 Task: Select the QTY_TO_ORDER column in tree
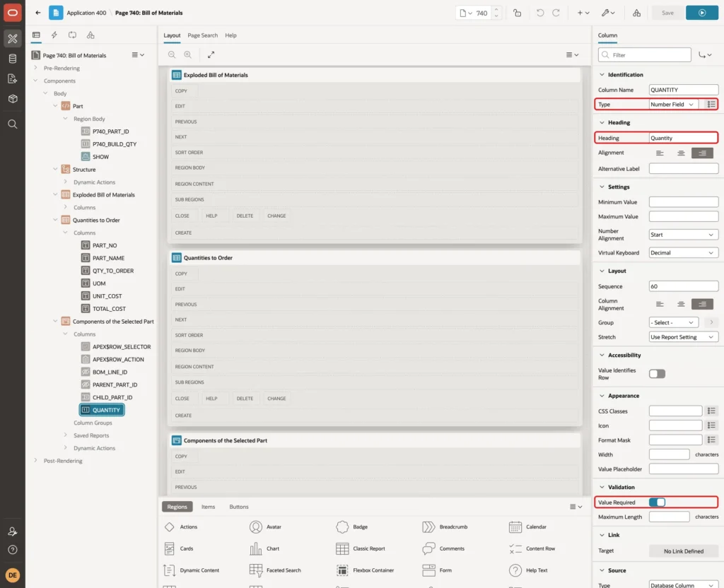tap(112, 271)
